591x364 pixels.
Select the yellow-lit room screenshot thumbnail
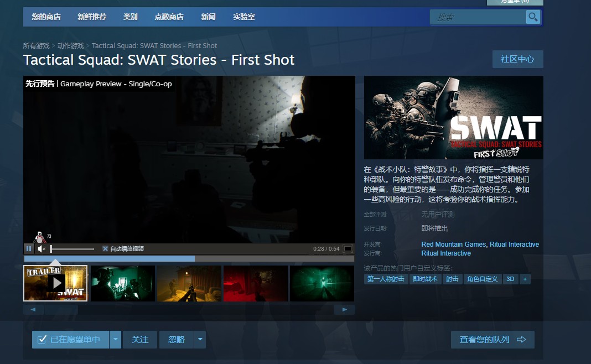click(x=189, y=283)
